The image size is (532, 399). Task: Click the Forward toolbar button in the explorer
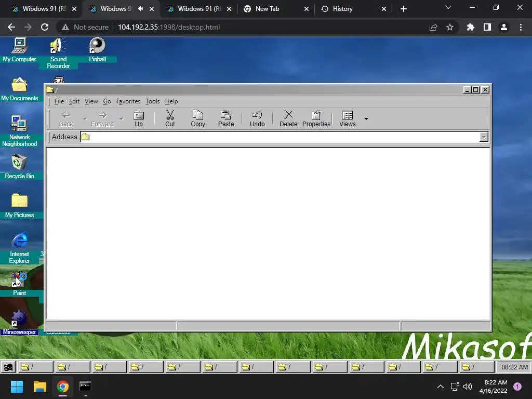pos(102,119)
